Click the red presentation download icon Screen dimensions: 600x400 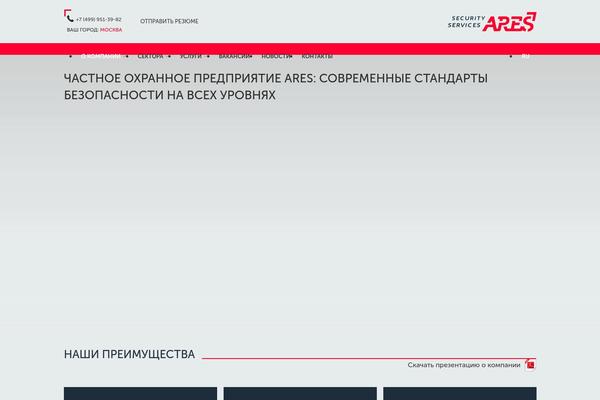[530, 365]
